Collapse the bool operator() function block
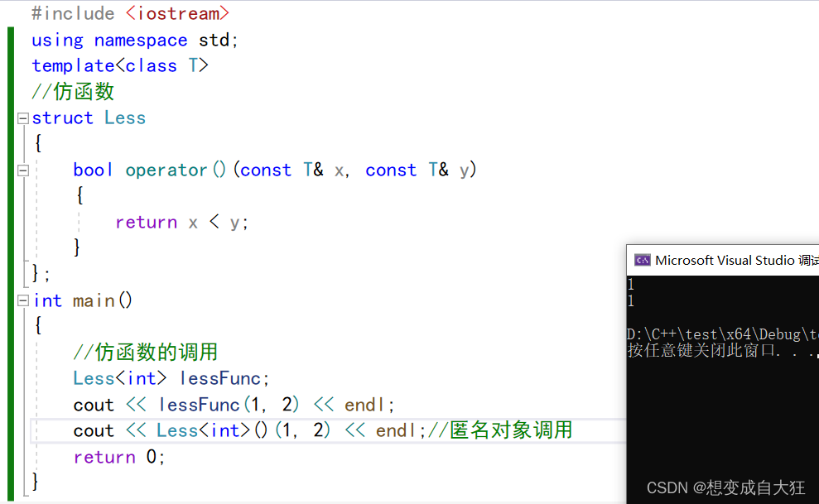819x504 pixels. [22, 170]
